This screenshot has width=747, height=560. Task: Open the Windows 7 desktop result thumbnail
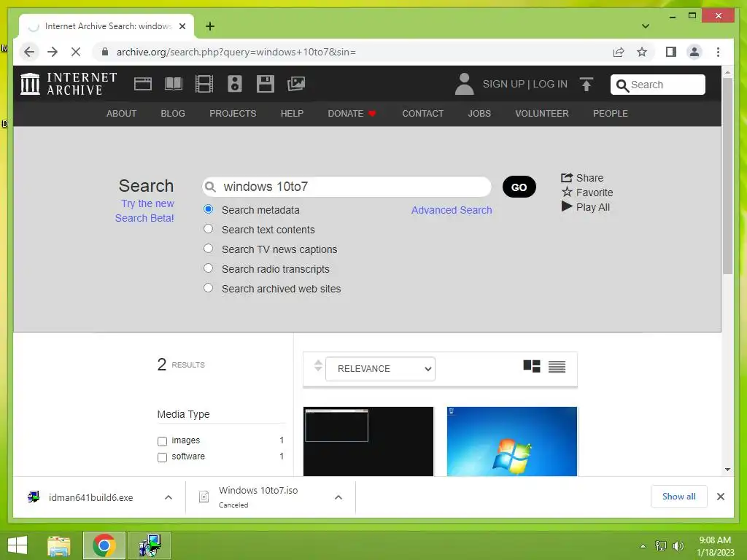point(512,441)
